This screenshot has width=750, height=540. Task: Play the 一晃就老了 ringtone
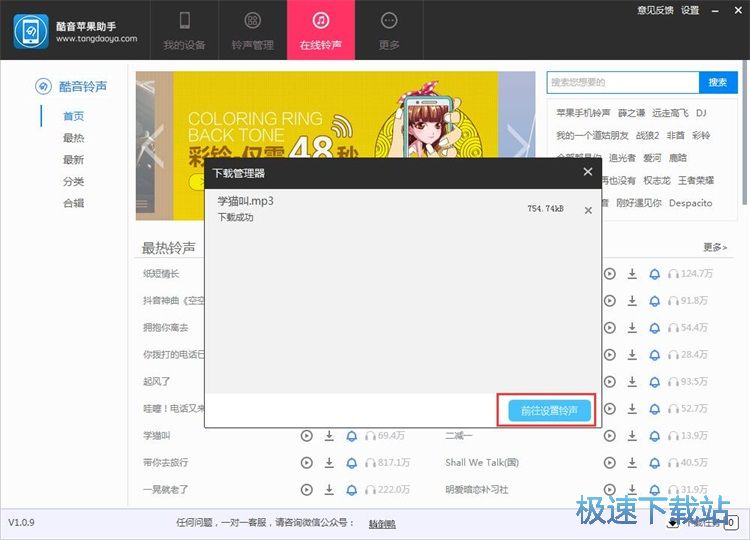tap(307, 490)
